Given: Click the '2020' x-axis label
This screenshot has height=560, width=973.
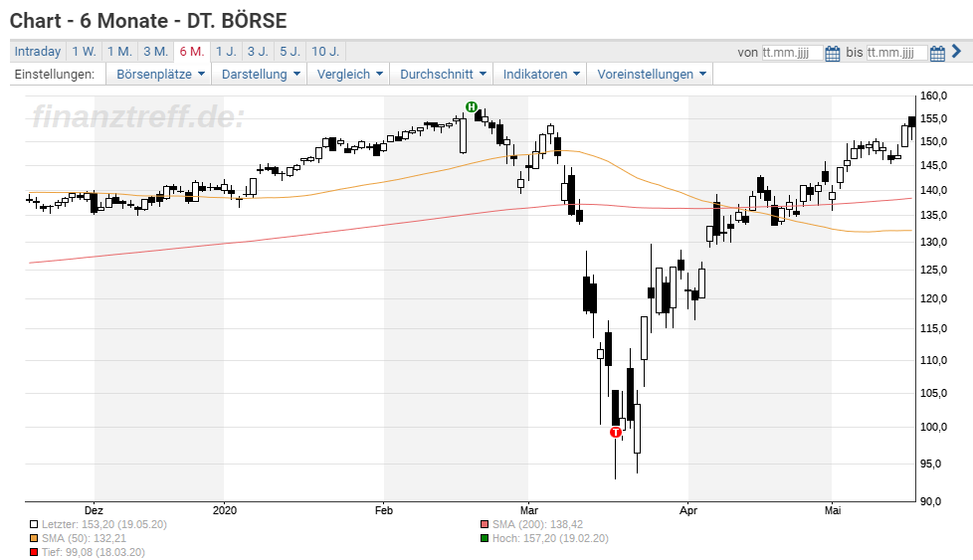Looking at the screenshot, I should tap(225, 510).
